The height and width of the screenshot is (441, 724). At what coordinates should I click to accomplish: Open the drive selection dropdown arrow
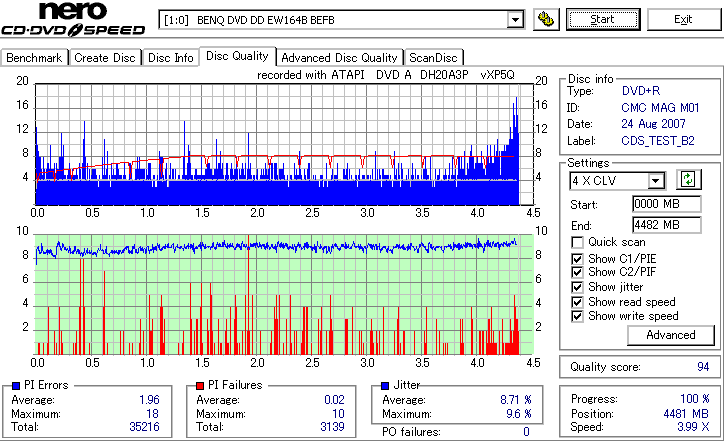pos(515,20)
